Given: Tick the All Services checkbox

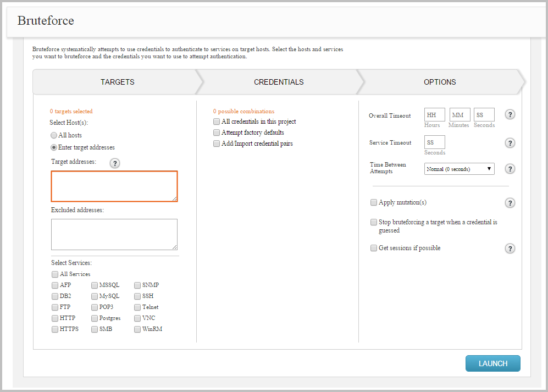Looking at the screenshot, I should [x=55, y=274].
